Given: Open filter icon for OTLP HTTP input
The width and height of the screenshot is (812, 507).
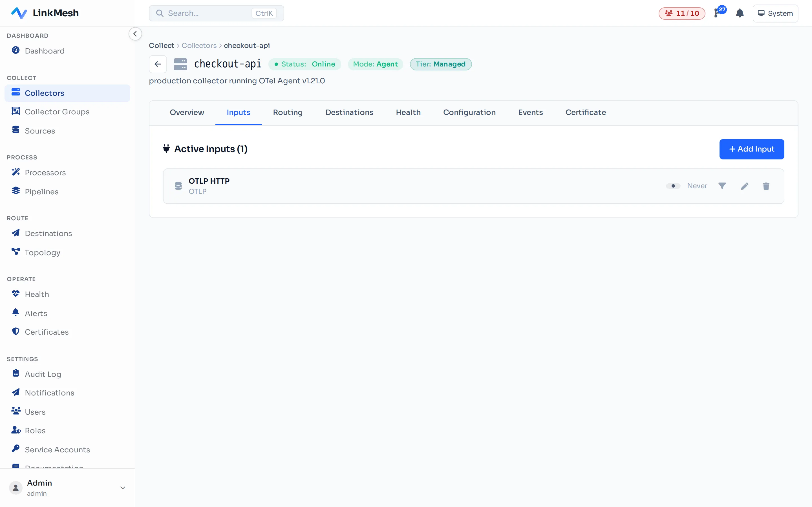Looking at the screenshot, I should click(x=722, y=186).
